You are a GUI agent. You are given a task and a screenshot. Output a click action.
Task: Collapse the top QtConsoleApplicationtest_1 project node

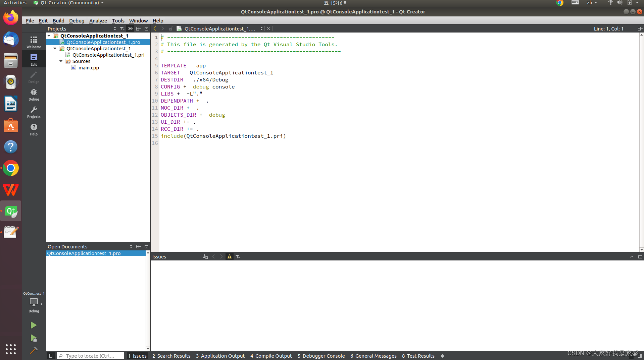pos(49,36)
